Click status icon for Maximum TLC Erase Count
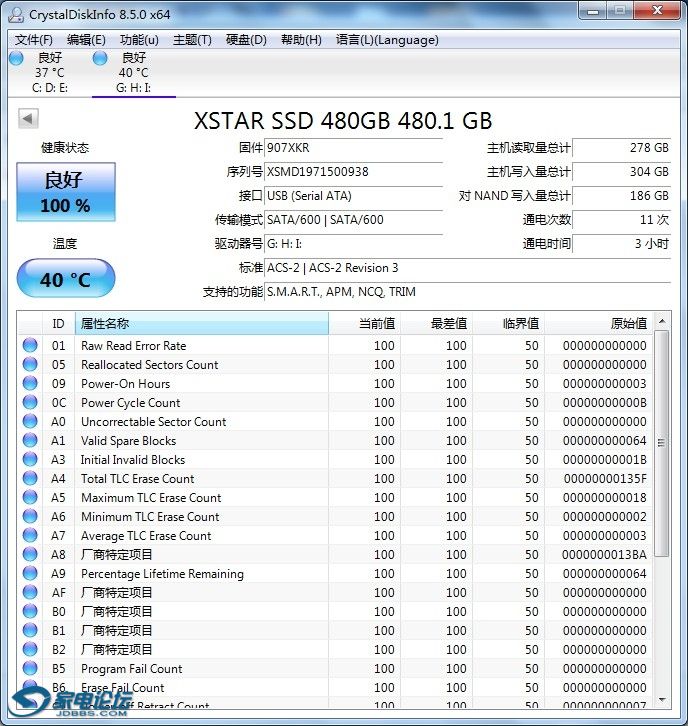The height and width of the screenshot is (726, 688). (30, 497)
